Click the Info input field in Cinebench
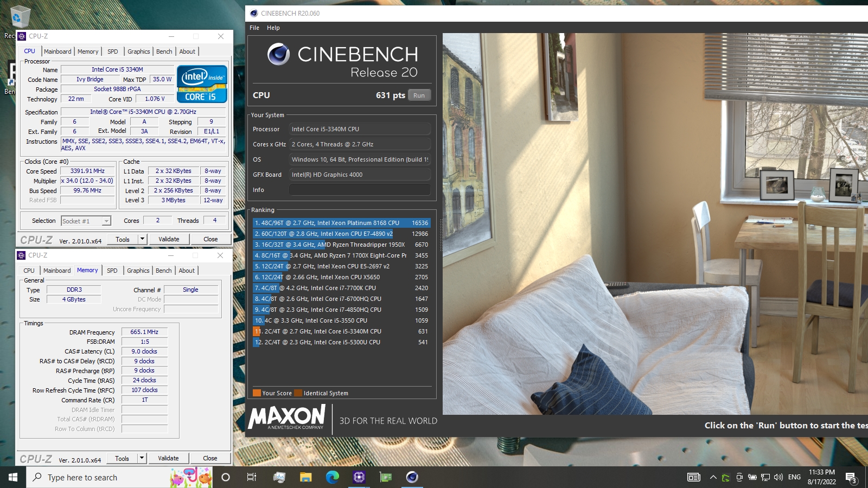Image resolution: width=868 pixels, height=488 pixels. click(x=360, y=190)
